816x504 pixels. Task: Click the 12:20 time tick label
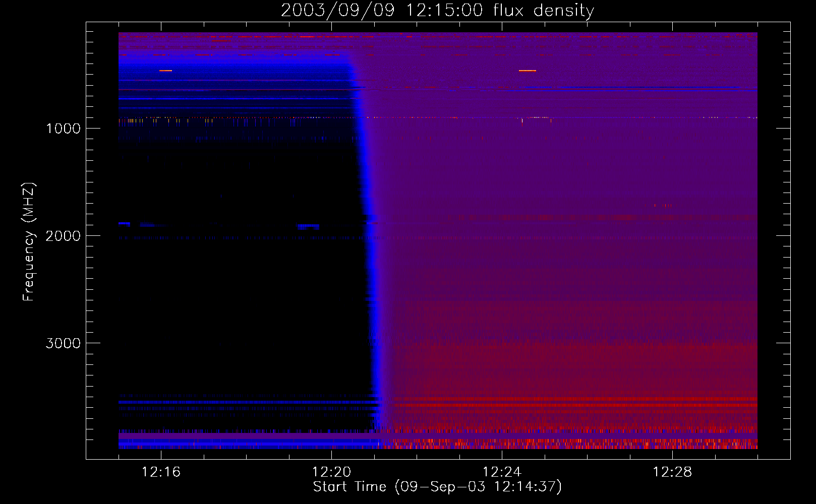pos(331,472)
